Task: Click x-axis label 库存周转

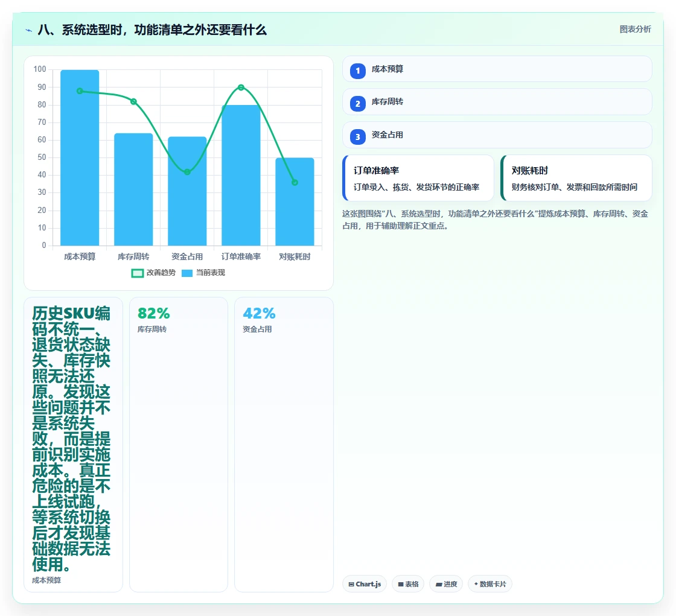Action: click(x=133, y=256)
